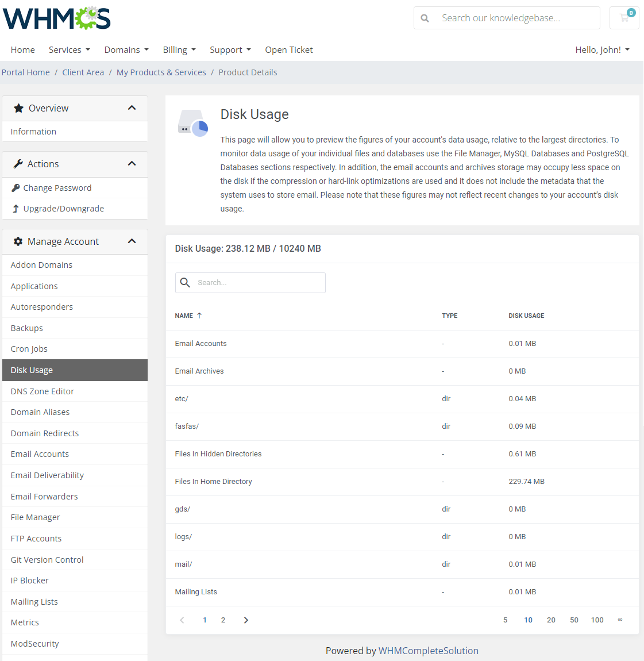Click the Overview star icon

(18, 108)
